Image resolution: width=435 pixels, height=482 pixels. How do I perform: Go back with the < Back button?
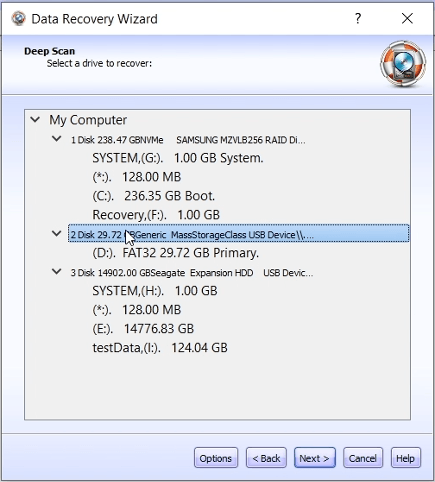click(266, 458)
